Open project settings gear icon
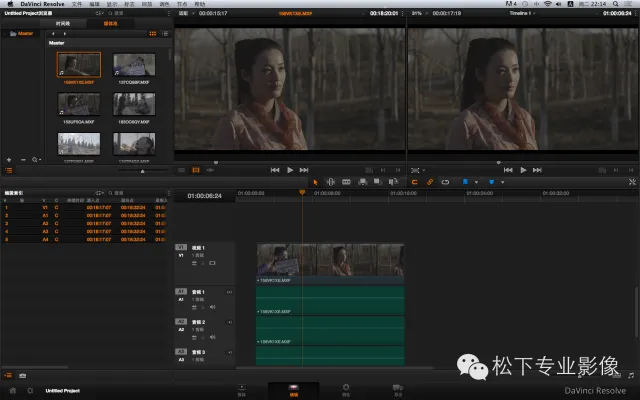Viewport: 640px width, 400px height. click(30, 391)
